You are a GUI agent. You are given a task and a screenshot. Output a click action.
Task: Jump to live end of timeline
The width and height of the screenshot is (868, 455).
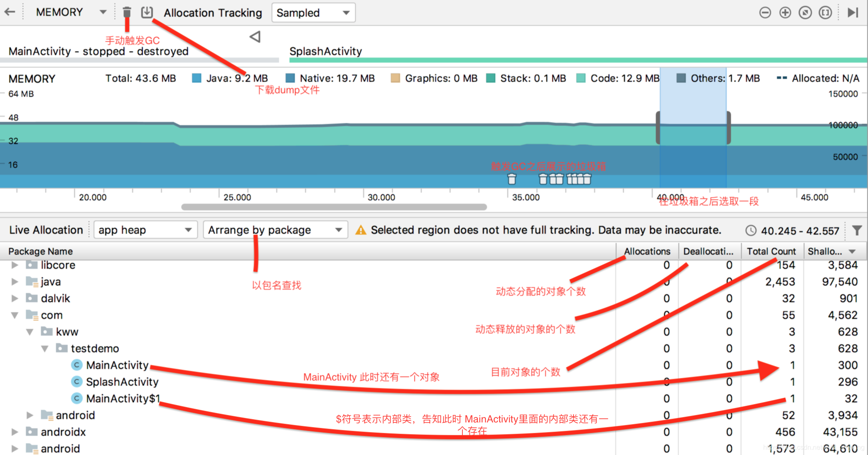coord(853,13)
